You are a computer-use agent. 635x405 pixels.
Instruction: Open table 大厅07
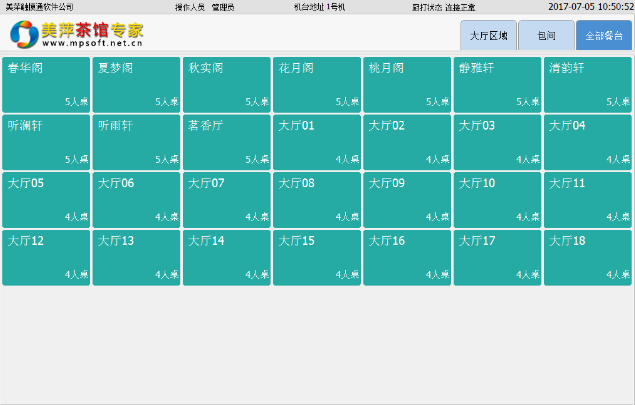coord(227,200)
